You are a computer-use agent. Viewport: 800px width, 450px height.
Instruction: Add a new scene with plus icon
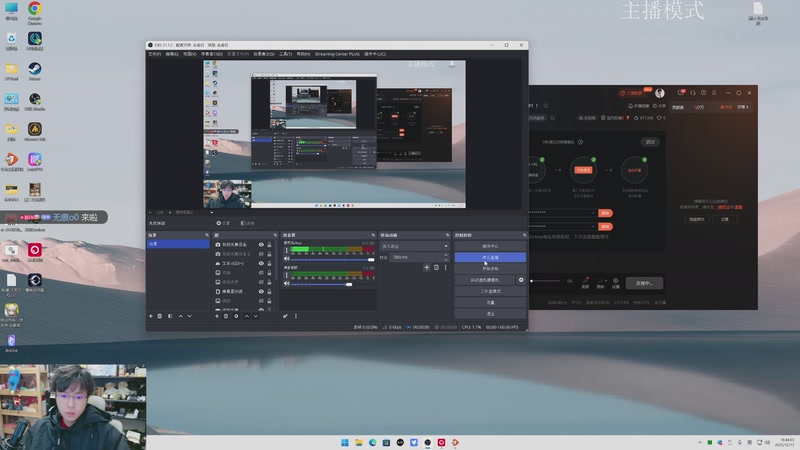pyautogui.click(x=151, y=316)
